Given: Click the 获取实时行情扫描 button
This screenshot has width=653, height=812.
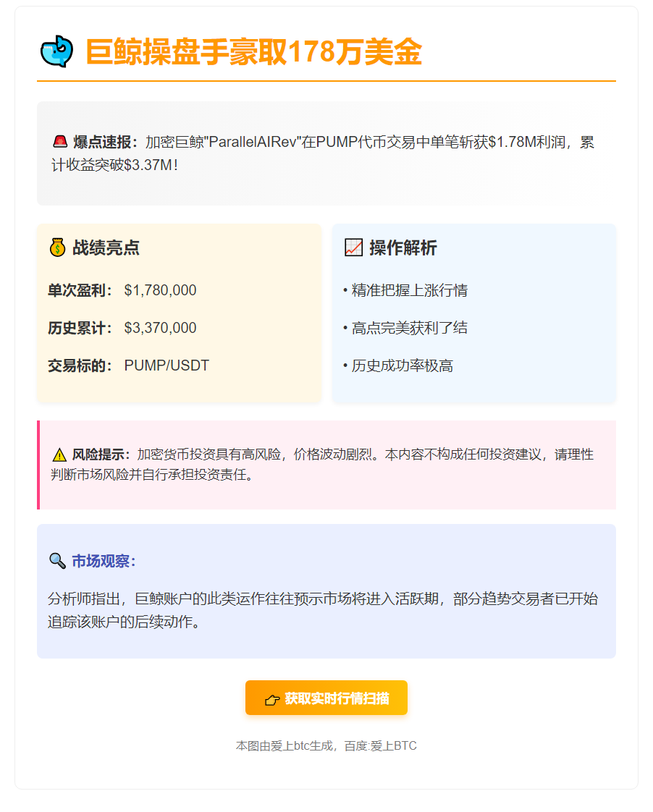Looking at the screenshot, I should pos(326,698).
